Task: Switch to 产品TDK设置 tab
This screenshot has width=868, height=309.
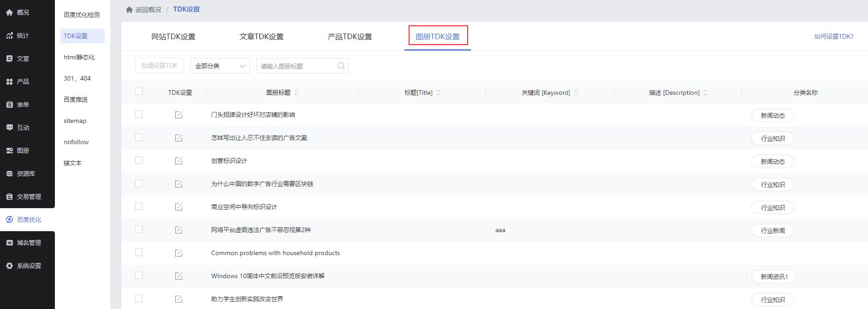Action: [x=350, y=36]
